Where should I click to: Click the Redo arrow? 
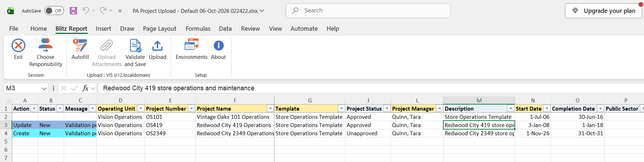pos(103,11)
